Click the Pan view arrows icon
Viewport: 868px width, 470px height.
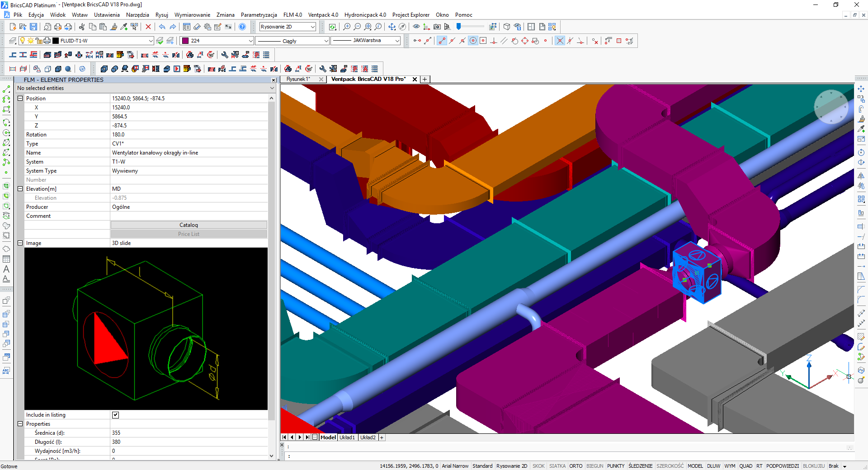[x=392, y=27]
